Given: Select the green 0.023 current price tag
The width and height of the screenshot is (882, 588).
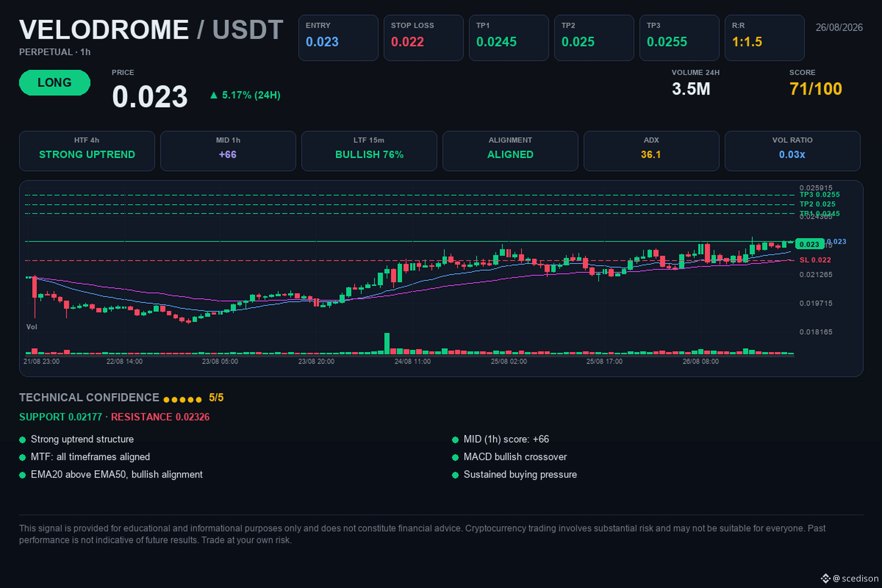Looking at the screenshot, I should (x=810, y=244).
